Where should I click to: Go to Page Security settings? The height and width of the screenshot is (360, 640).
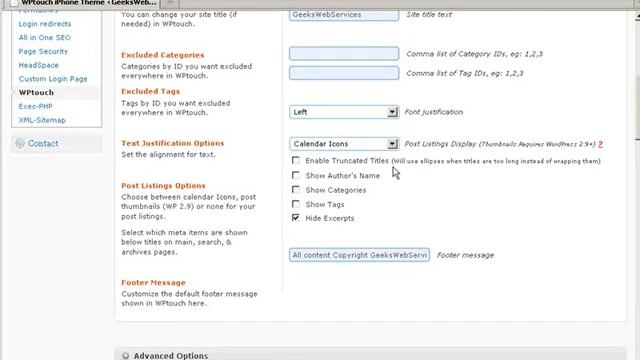pyautogui.click(x=43, y=51)
